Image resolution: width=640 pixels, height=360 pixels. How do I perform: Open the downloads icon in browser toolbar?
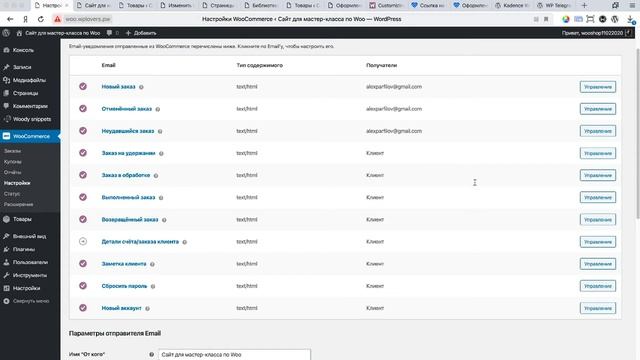(x=631, y=19)
